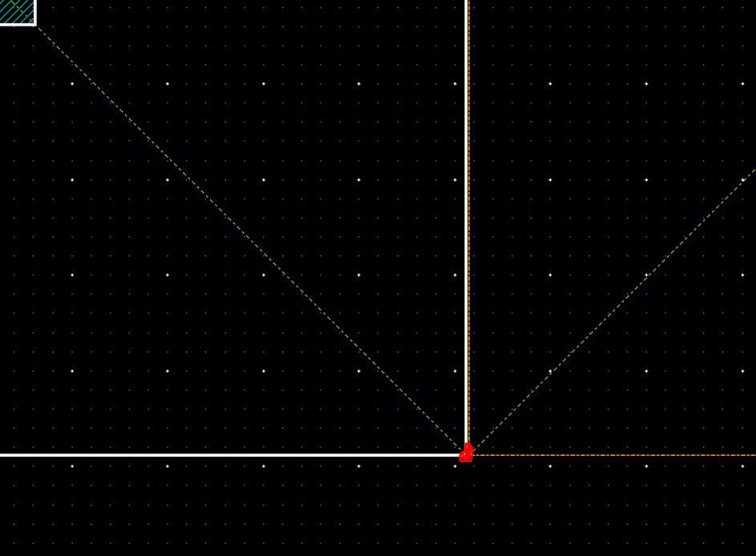Click the left end of the white horizontal line
The image size is (756, 556).
pyautogui.click(x=2, y=455)
